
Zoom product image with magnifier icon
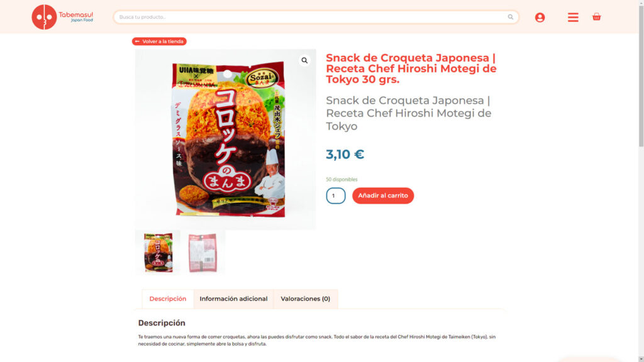[x=304, y=60]
